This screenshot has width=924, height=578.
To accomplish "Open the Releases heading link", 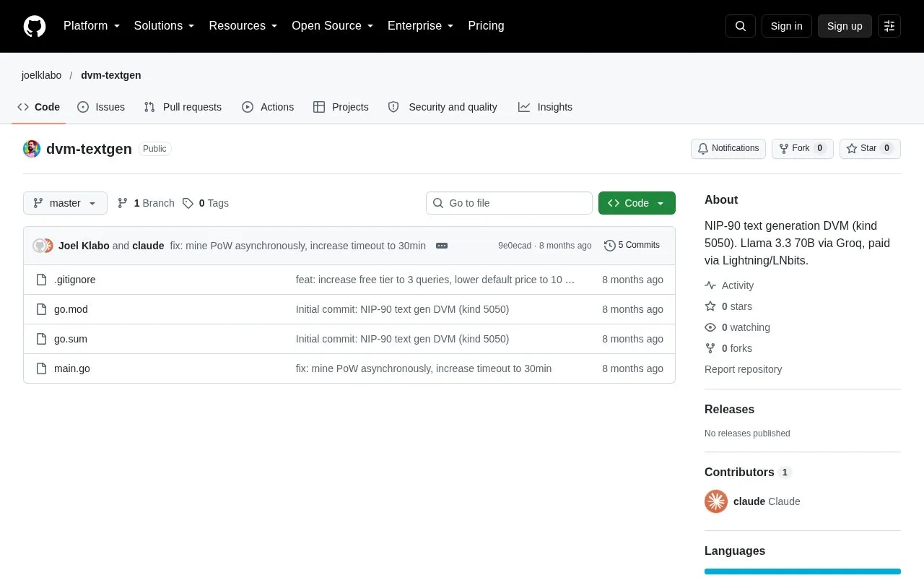I will tap(729, 409).
